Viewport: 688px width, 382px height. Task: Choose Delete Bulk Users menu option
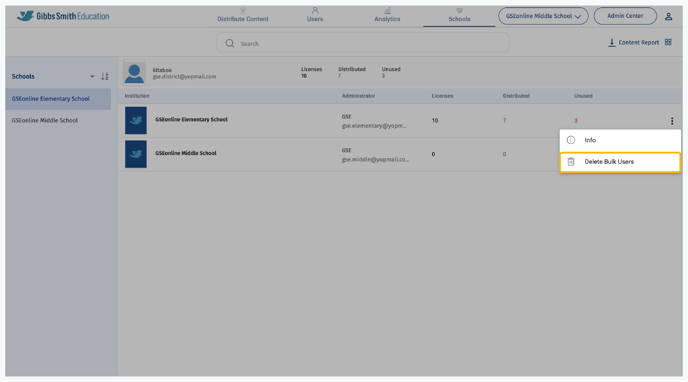pyautogui.click(x=620, y=162)
